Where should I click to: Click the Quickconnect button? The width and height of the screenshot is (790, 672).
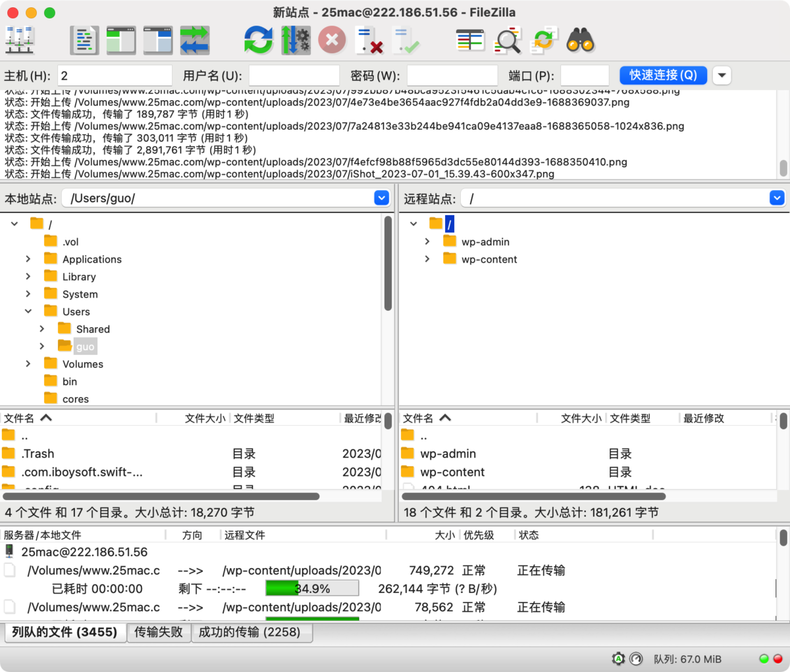tap(663, 75)
